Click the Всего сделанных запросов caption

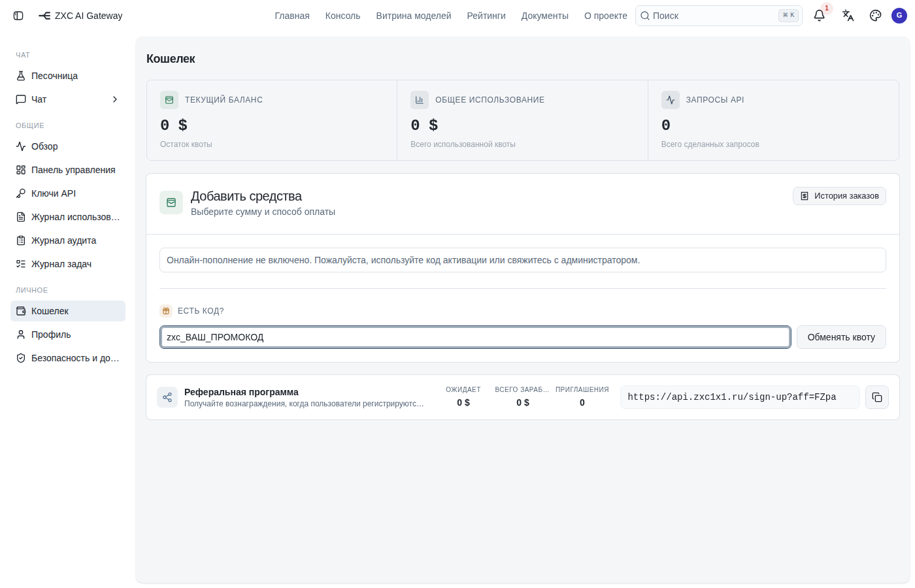point(710,144)
